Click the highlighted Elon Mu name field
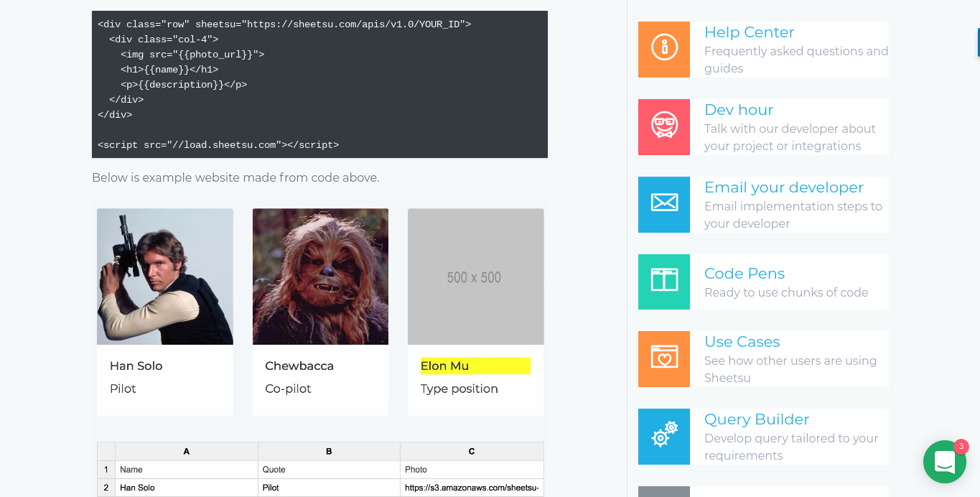 476,366
